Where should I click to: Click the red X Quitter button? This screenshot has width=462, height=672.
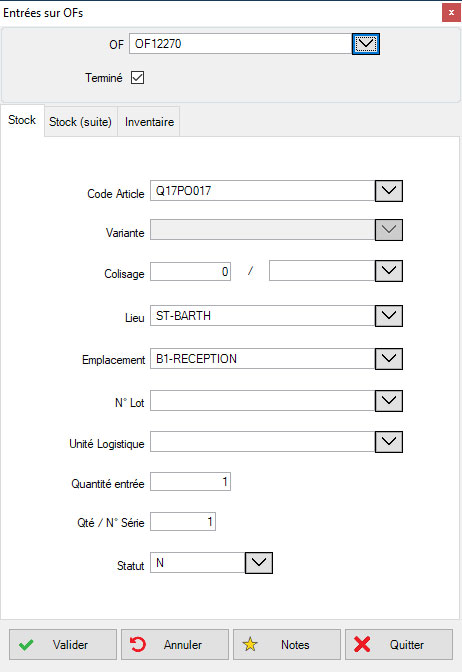pos(399,644)
